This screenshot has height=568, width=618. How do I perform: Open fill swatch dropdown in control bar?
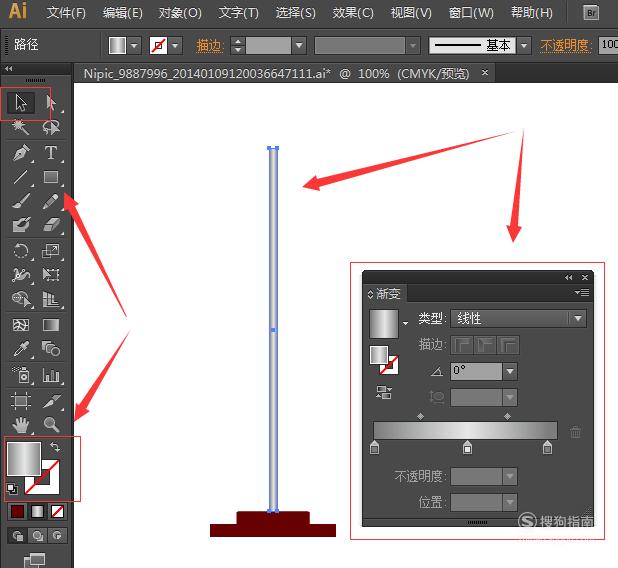[x=134, y=45]
